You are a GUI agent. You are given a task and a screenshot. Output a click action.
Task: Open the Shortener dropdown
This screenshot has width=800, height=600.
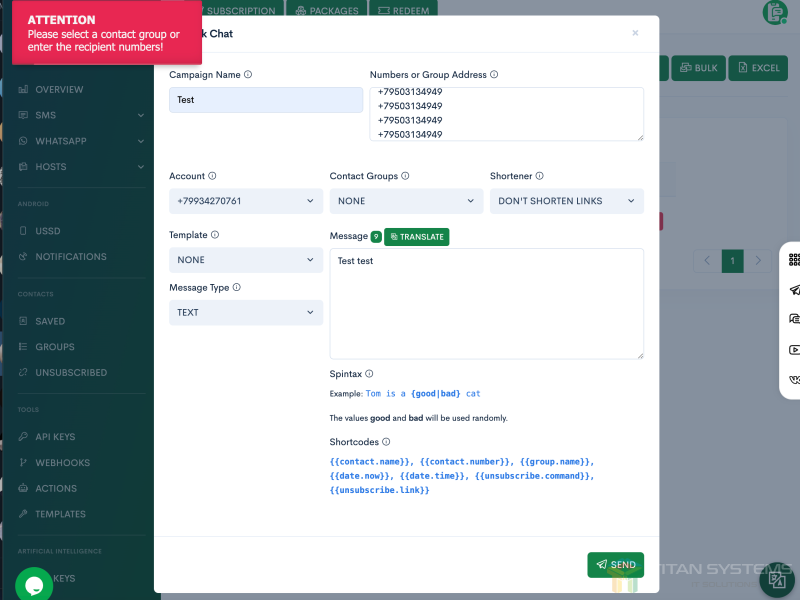point(566,201)
